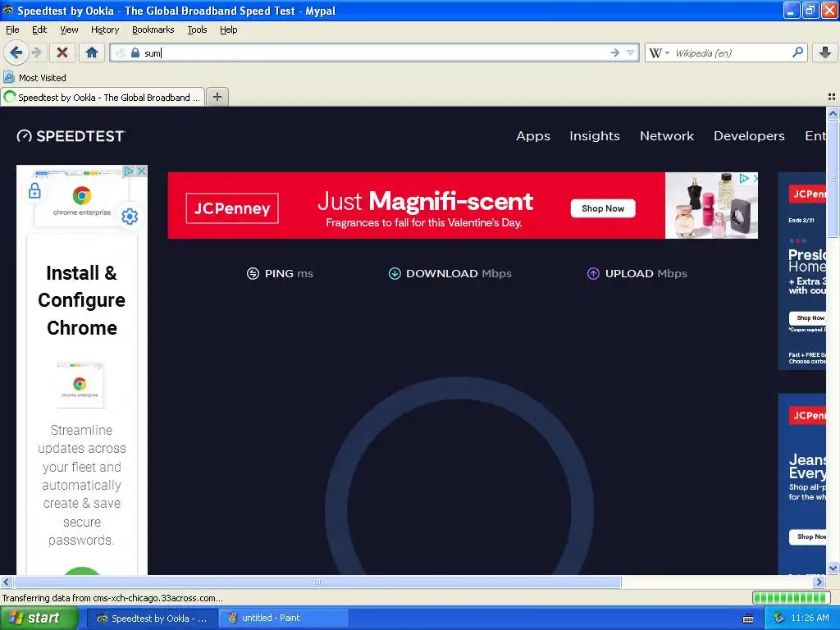
Task: Click the 11:26 AM clock
Action: point(810,619)
